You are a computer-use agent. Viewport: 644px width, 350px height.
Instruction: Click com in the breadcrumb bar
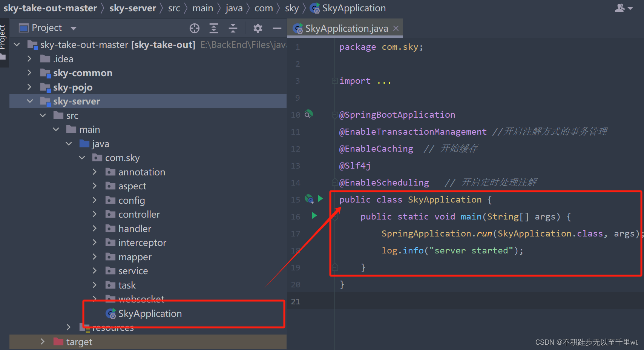264,8
